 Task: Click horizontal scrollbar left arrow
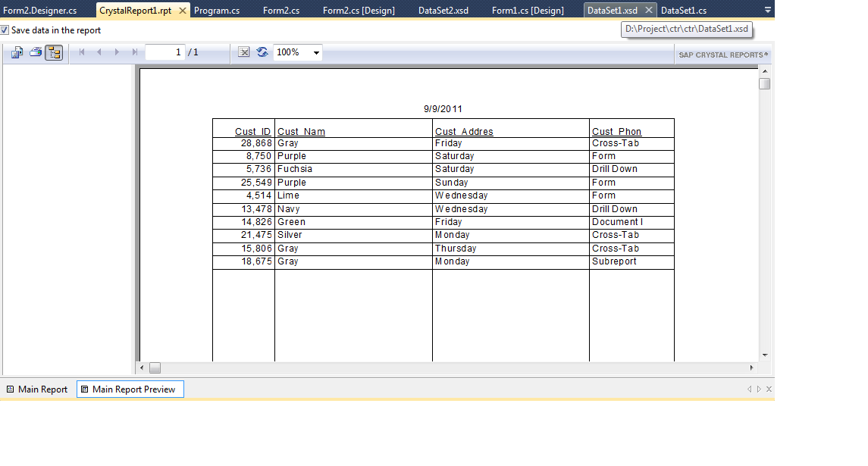click(x=142, y=367)
